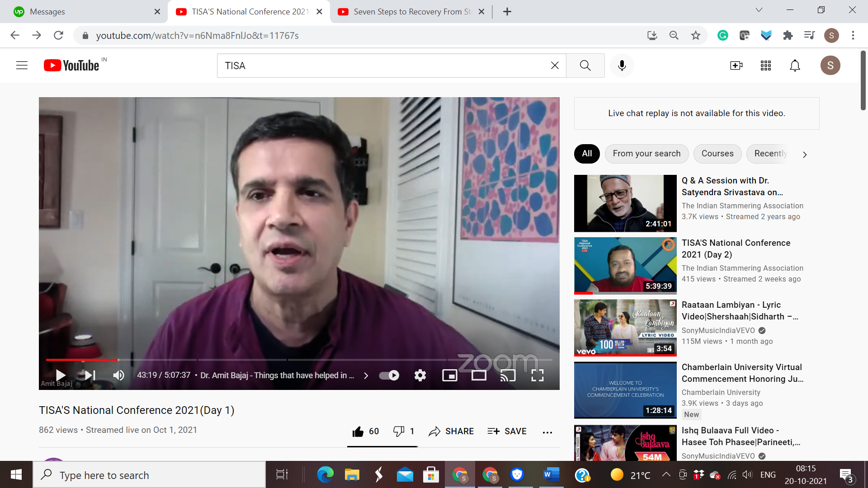Go back to previous page
868x488 pixels.
tap(15, 35)
